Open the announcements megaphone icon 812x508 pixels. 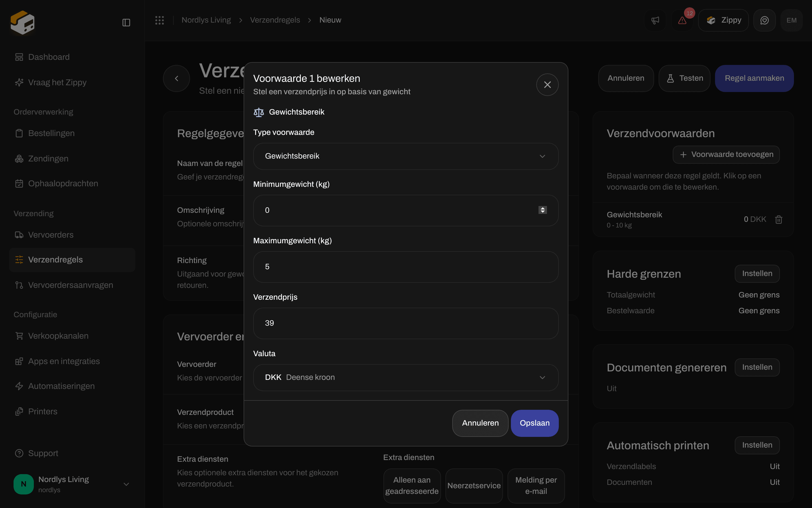655,21
